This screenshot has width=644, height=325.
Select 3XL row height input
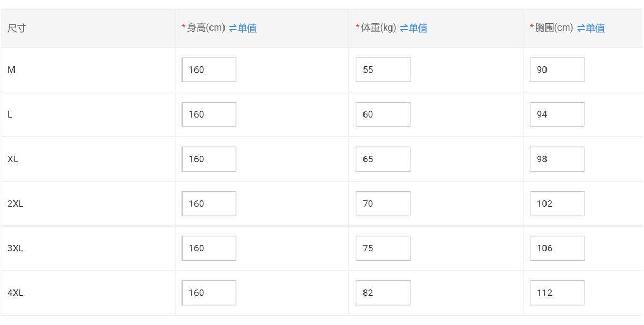coord(209,248)
